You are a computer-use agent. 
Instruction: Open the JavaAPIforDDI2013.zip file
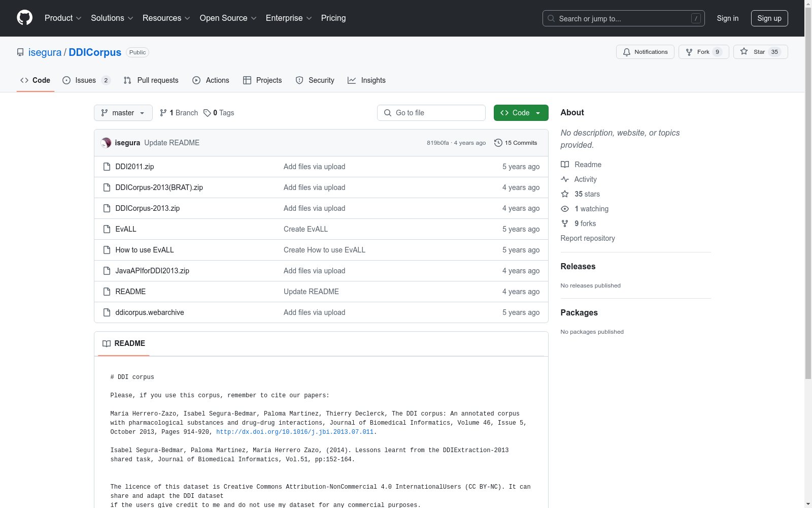[x=152, y=271]
